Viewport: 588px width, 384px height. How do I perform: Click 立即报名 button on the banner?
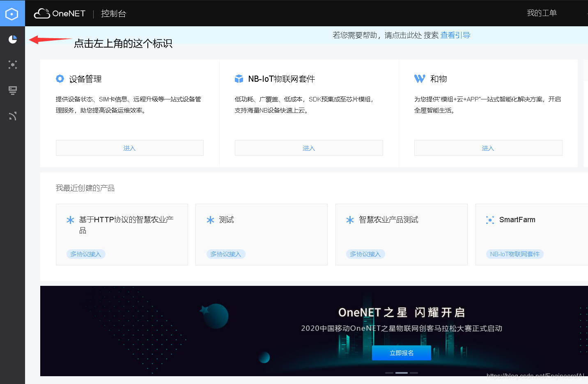[x=401, y=352]
